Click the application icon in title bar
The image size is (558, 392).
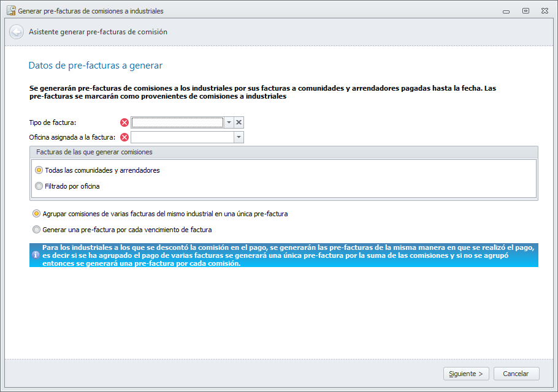[x=11, y=10]
